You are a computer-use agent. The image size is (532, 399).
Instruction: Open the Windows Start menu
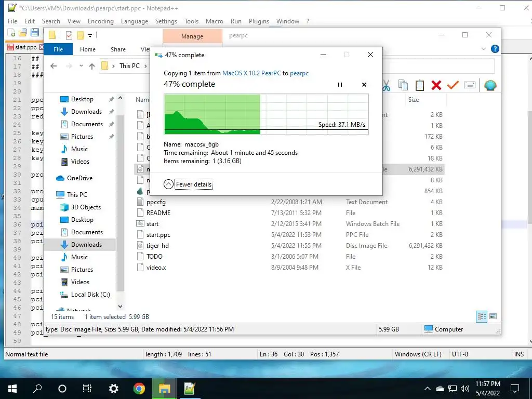click(12, 389)
